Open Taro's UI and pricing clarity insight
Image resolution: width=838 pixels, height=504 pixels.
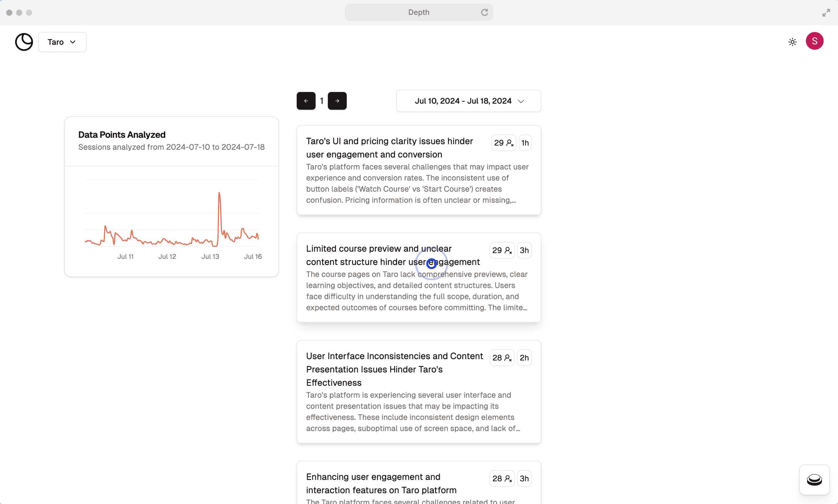click(389, 148)
